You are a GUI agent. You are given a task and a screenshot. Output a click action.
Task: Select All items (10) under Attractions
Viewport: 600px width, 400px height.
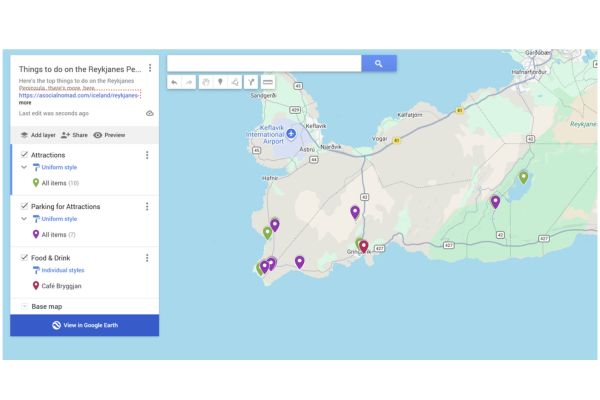[x=60, y=183]
